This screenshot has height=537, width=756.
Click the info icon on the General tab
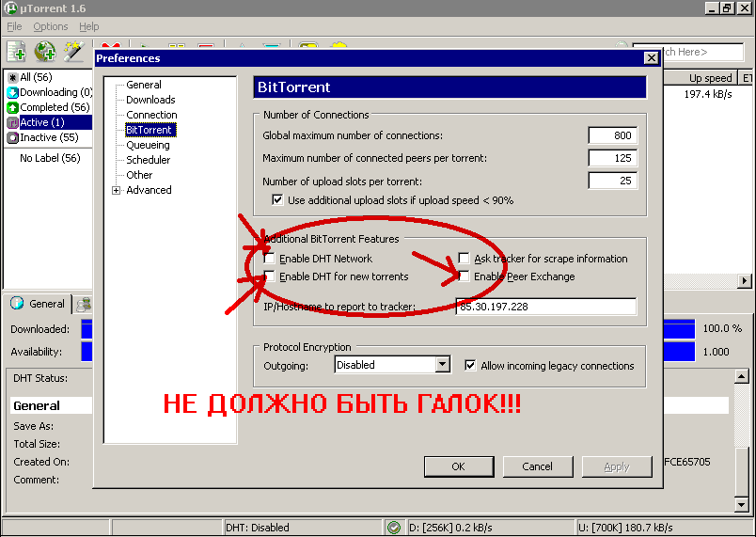coord(17,303)
